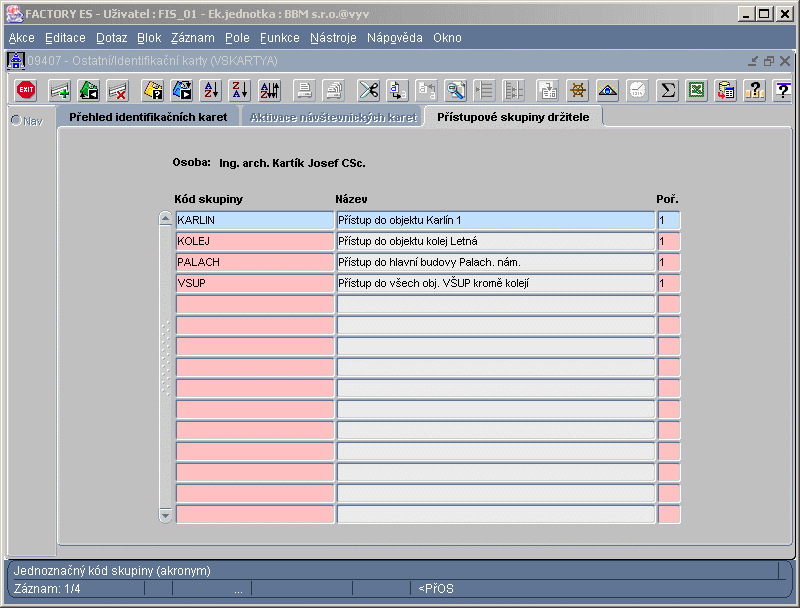This screenshot has height=608, width=800.
Task: Click the database to table export icon
Action: [726, 90]
